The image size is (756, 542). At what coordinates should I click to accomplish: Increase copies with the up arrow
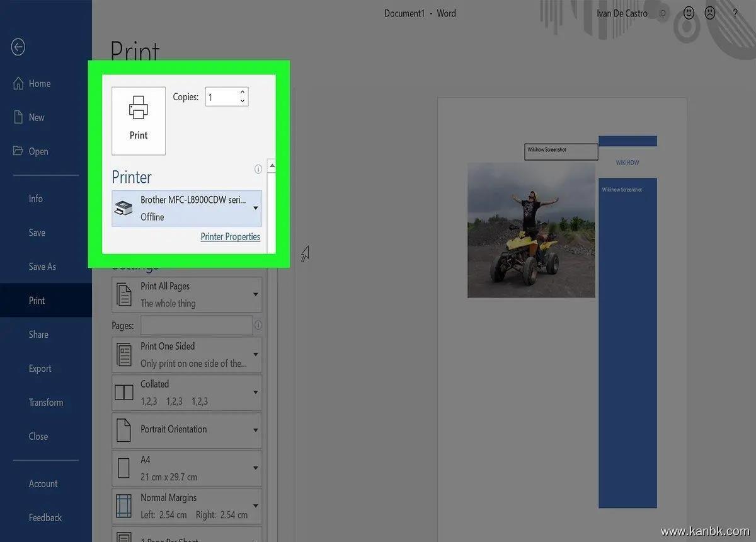click(243, 93)
